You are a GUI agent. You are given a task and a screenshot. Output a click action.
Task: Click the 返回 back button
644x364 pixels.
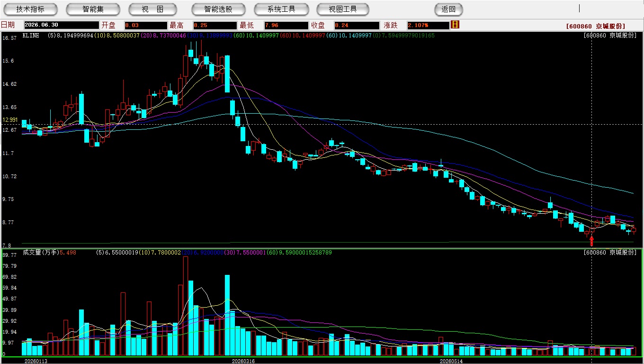(x=448, y=9)
